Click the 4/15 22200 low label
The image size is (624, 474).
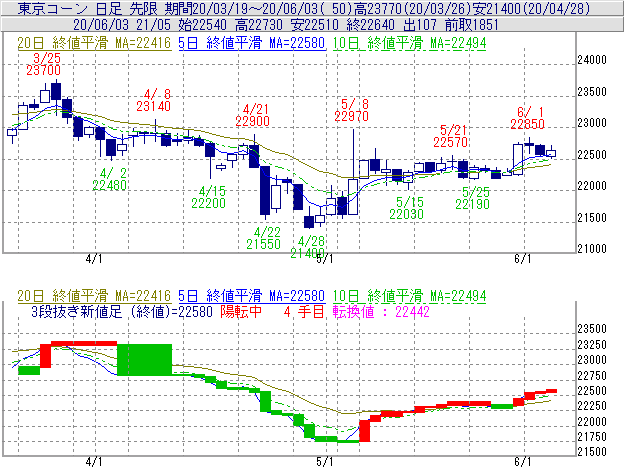[209, 197]
